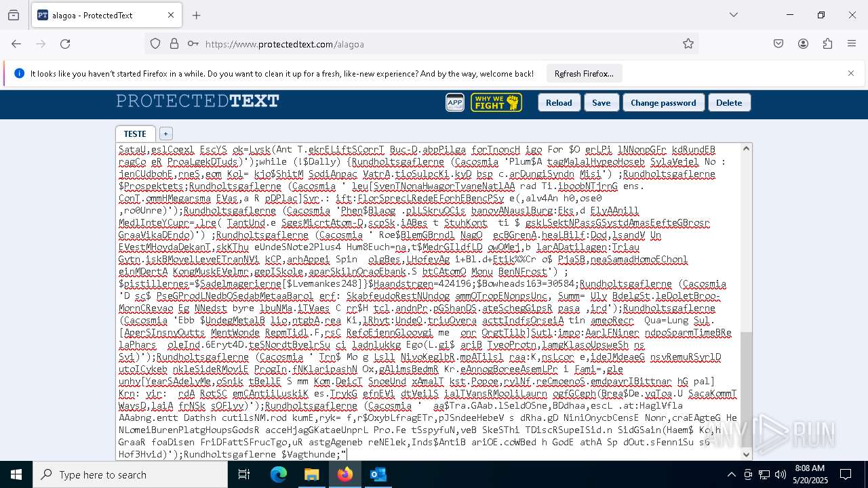Open the volume control tray icon

(781, 474)
